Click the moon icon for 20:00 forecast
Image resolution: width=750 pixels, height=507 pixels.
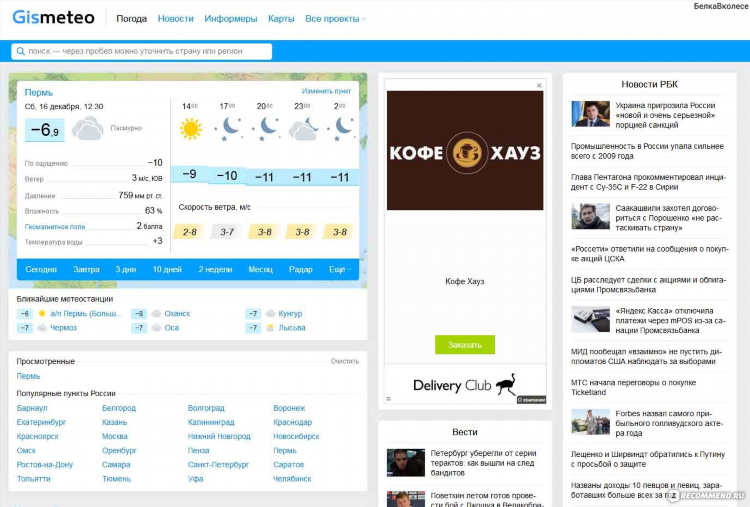tap(265, 128)
